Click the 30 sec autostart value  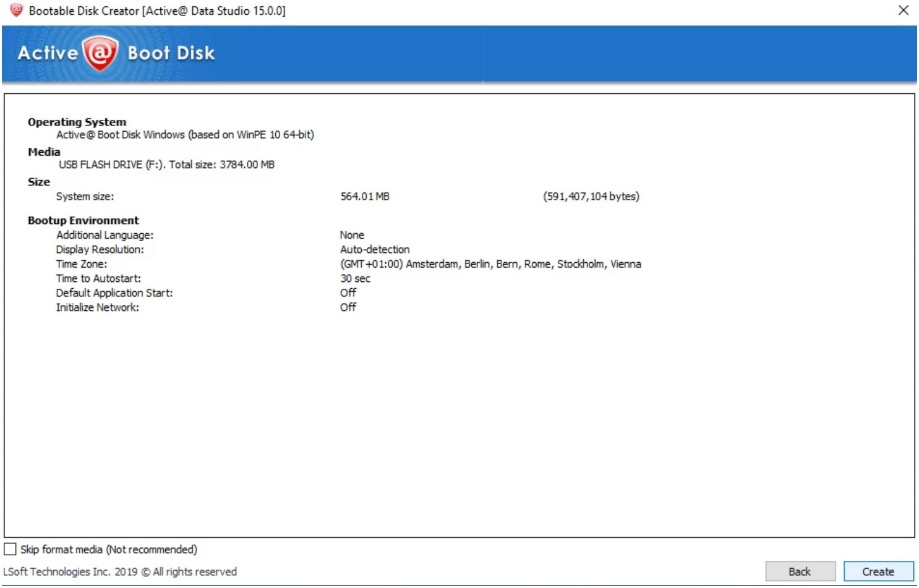(354, 278)
